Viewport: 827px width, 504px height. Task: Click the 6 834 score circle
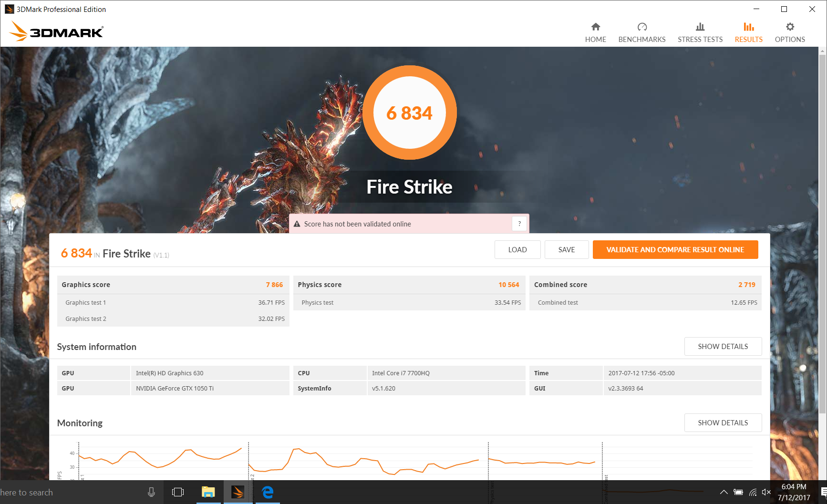click(x=410, y=113)
